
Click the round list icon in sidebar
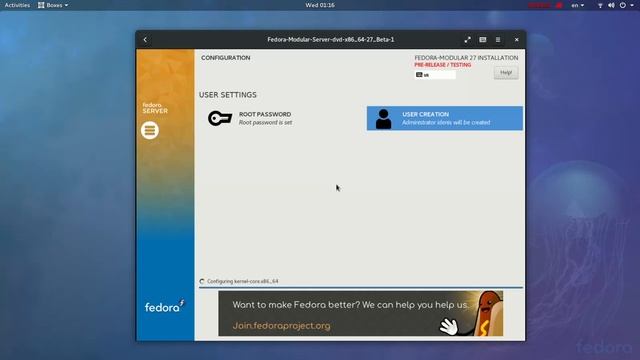click(x=150, y=130)
